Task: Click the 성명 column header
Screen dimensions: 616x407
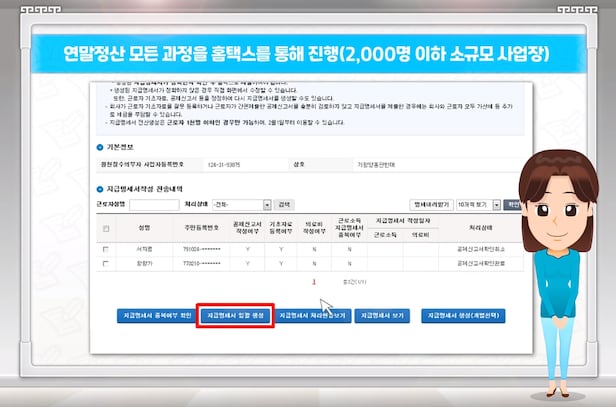Action: coord(143,228)
